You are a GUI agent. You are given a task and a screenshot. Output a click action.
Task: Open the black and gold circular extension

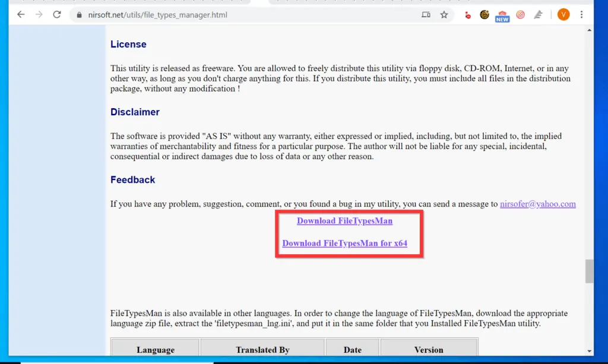pyautogui.click(x=484, y=15)
